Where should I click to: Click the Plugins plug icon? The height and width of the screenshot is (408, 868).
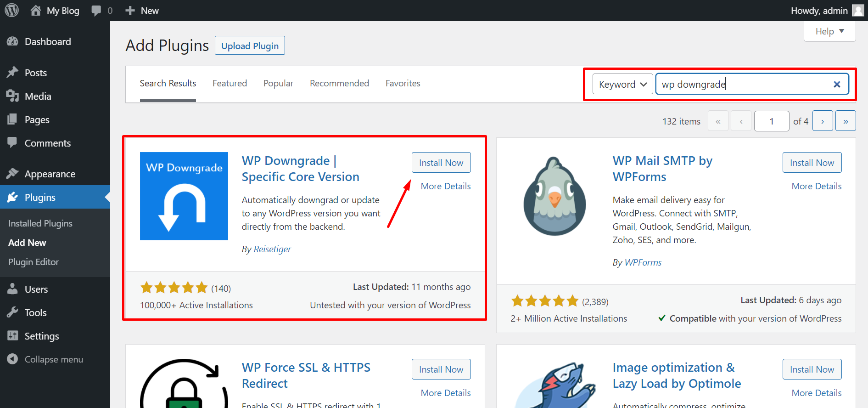click(12, 197)
